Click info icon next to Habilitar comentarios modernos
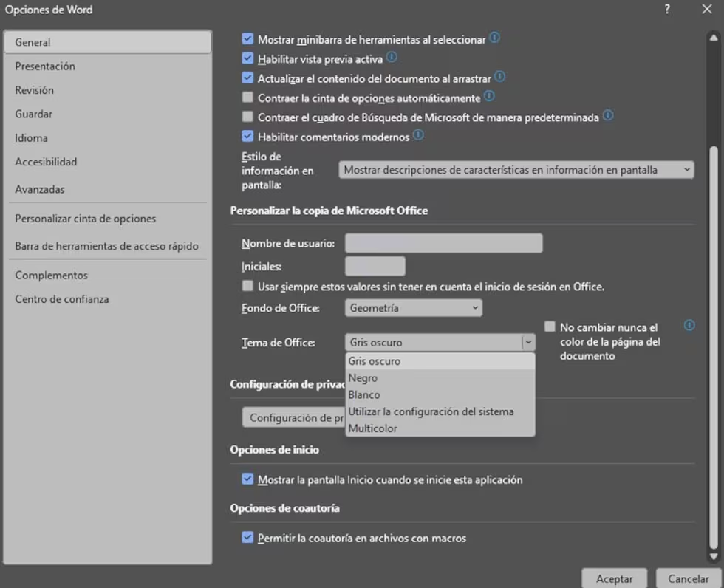 pyautogui.click(x=418, y=135)
